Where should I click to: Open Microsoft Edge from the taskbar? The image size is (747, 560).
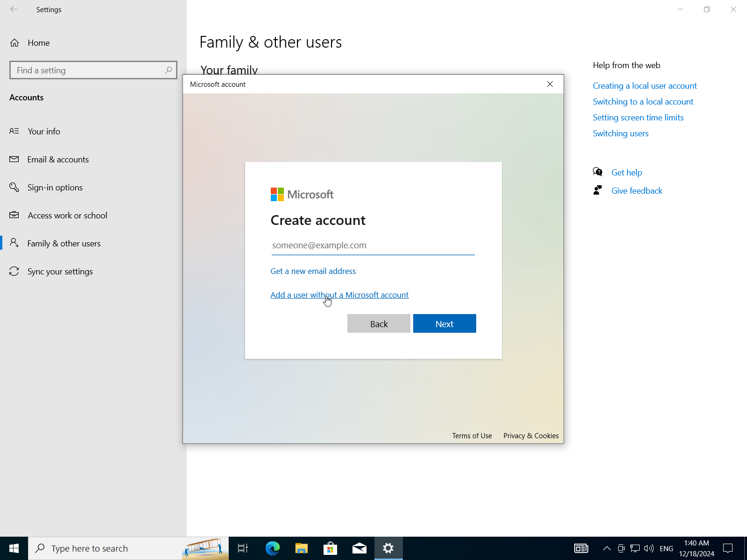[273, 548]
